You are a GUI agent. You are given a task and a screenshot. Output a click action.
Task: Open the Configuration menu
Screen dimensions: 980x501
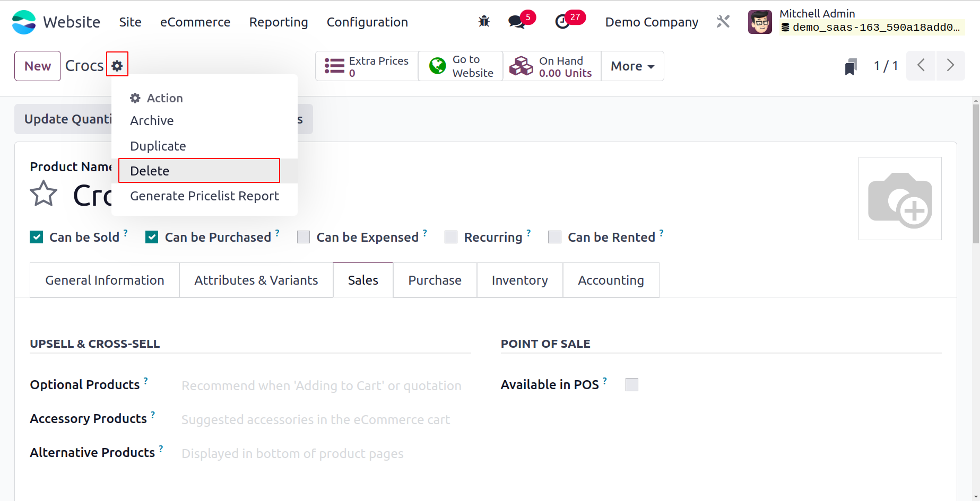tap(367, 22)
